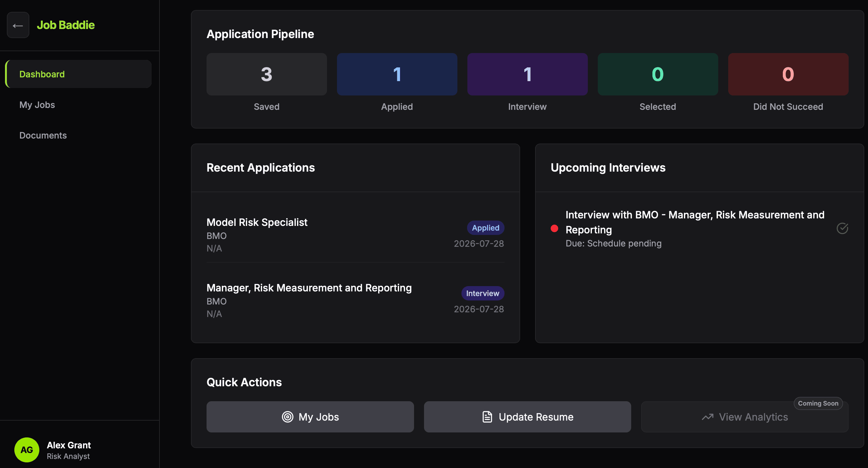Collapse sidebar with the back arrow button
868x468 pixels.
pos(18,25)
